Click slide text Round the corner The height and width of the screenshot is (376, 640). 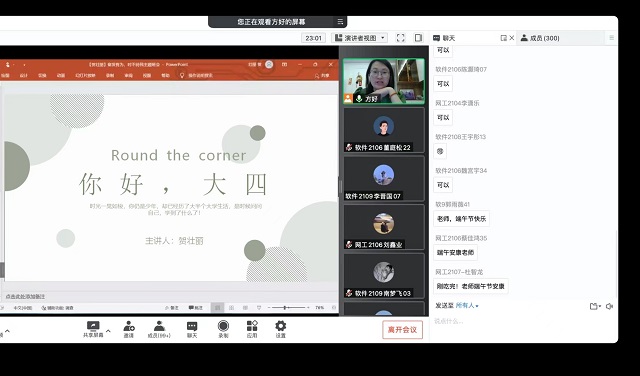click(178, 155)
